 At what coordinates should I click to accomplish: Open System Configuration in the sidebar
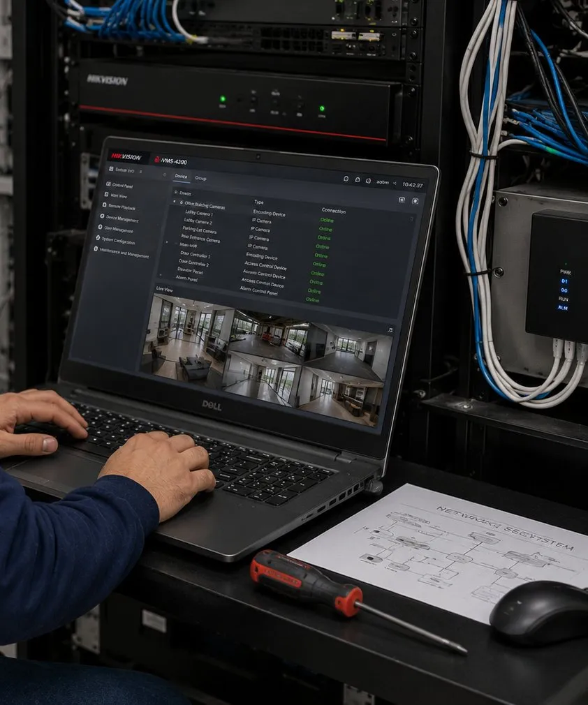[116, 241]
